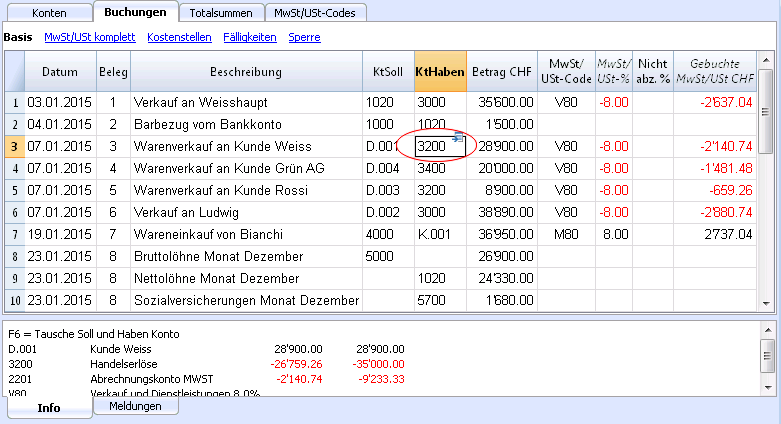Show the Meldungen tab at bottom
This screenshot has height=424, width=781.
click(x=135, y=406)
